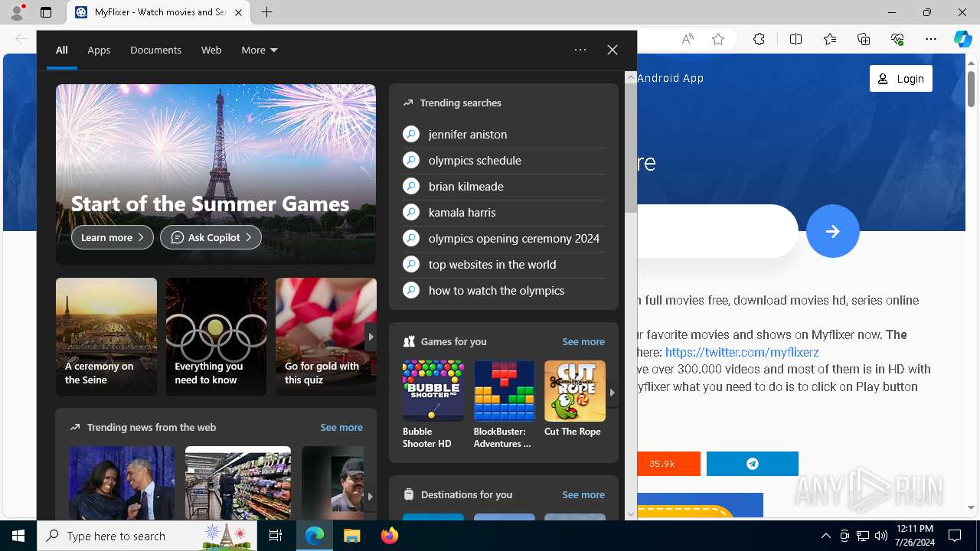Click the search panel scrollbar down arrow

click(x=631, y=514)
